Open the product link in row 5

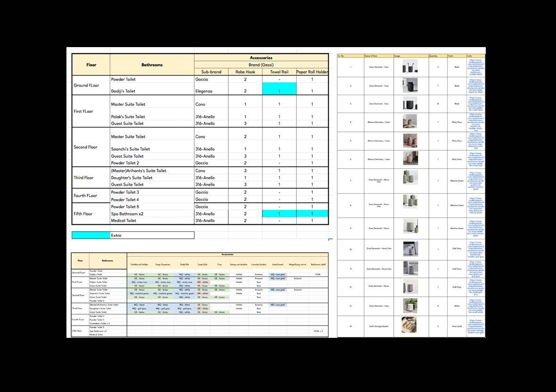475,141
